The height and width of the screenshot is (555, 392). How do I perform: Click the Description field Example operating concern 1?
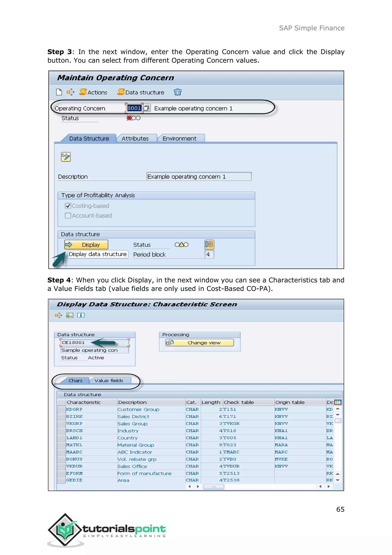click(199, 177)
